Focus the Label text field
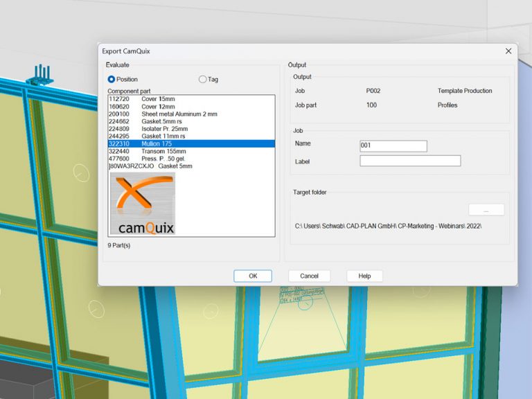 [x=410, y=161]
